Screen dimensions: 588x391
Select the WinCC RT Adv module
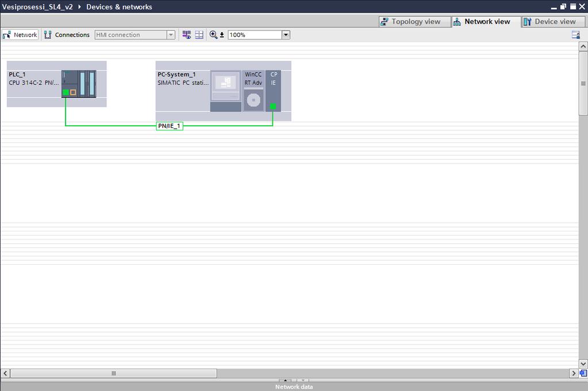(x=253, y=91)
